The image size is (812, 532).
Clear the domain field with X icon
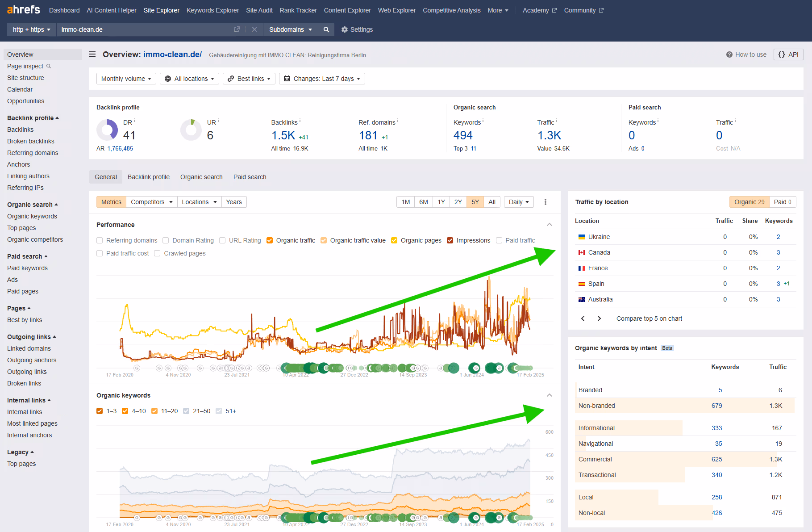[x=254, y=29]
